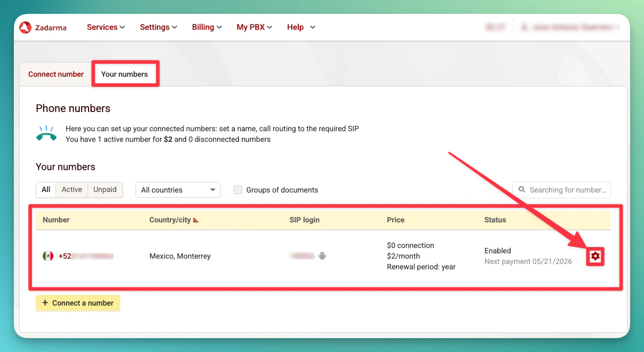Click the Connect a number button
The image size is (644, 352).
pos(78,303)
